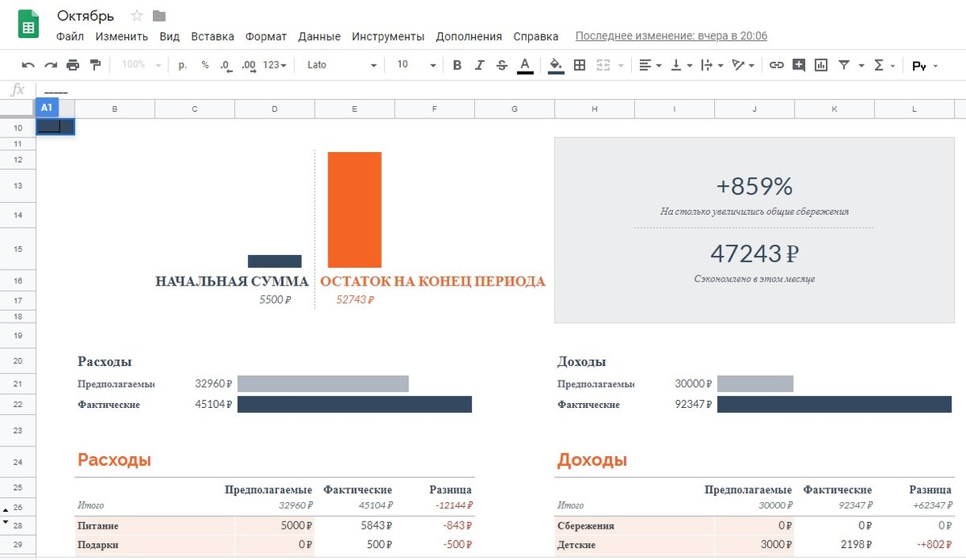Open text wrapping dropdown

coord(712,65)
